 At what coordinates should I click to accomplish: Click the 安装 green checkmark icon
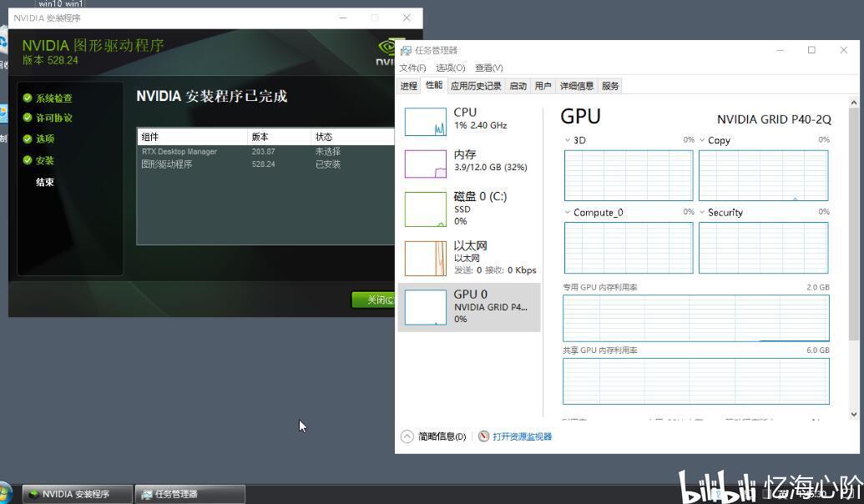click(x=28, y=160)
